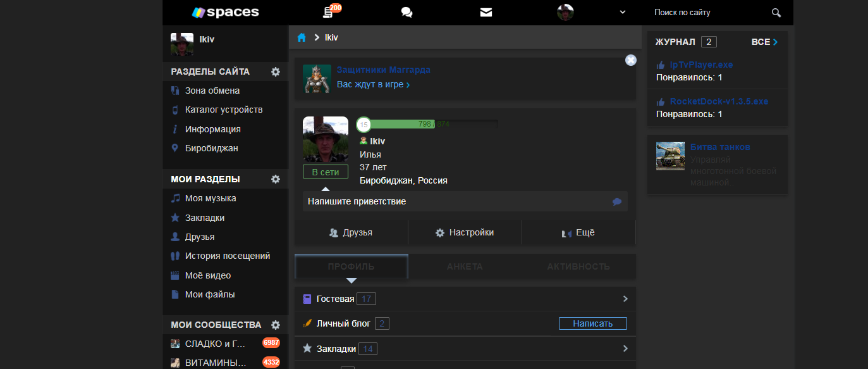Click the Защитники Маггарда game thumbnail
The height and width of the screenshot is (369, 868).
(x=317, y=78)
